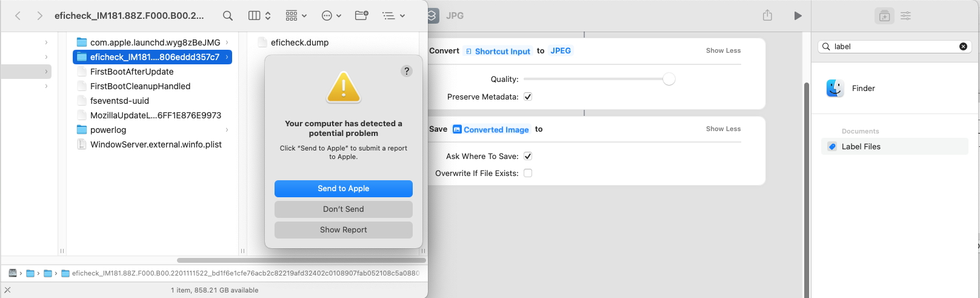Select the Label Files action
This screenshot has height=298, width=980.
coord(861,146)
